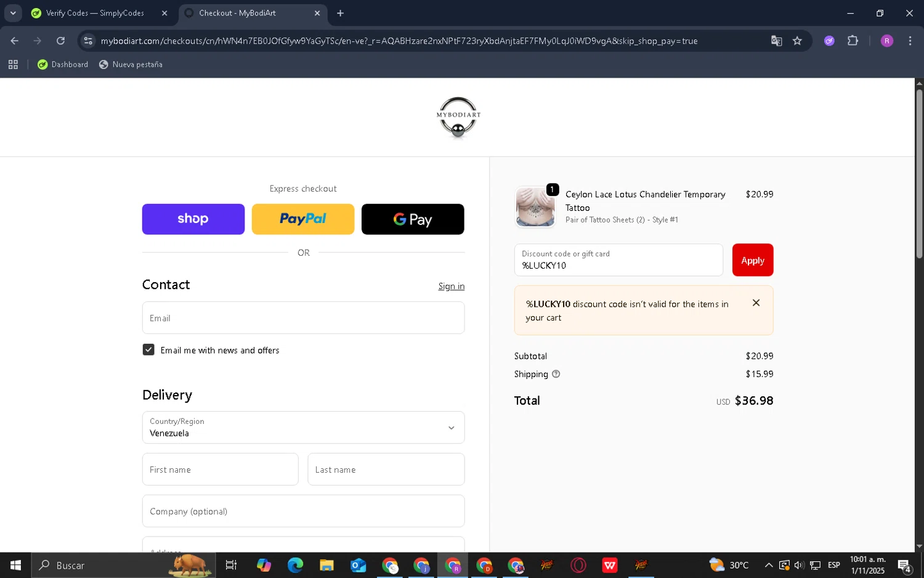This screenshot has height=578, width=924.
Task: Open the Country/Region dropdown
Action: pyautogui.click(x=303, y=428)
